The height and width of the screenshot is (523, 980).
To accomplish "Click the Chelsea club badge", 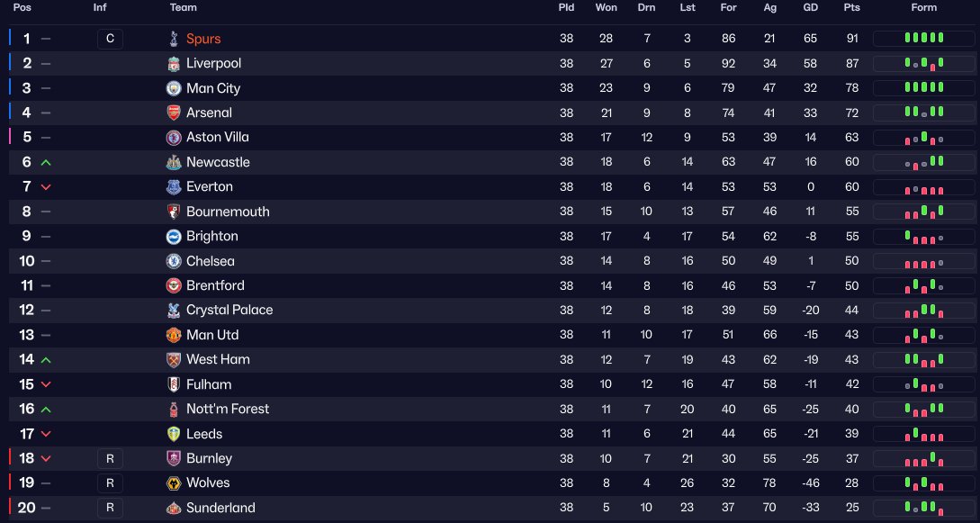I will click(x=174, y=261).
